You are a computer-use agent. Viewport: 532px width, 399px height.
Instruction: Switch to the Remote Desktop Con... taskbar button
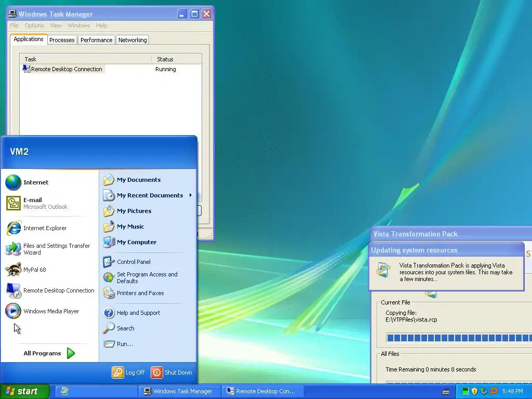(x=262, y=391)
